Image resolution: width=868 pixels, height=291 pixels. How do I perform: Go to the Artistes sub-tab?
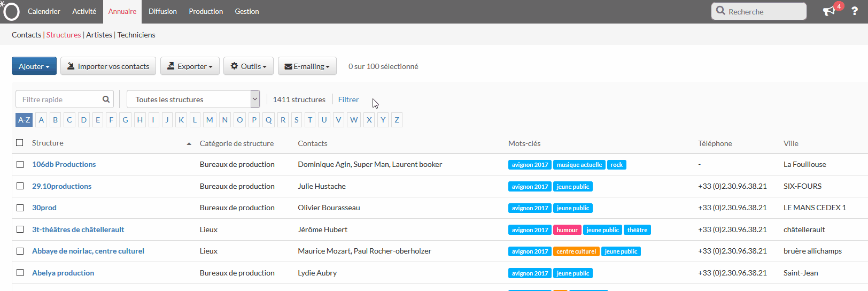coord(99,35)
